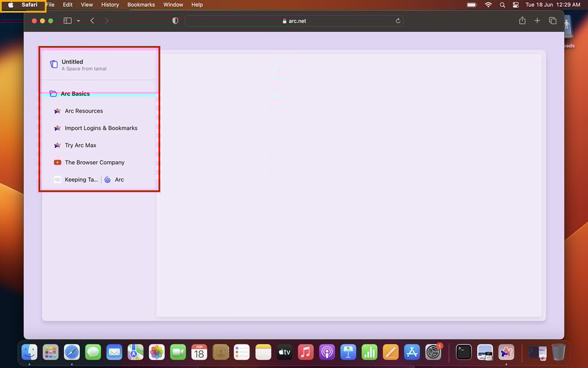Open the sidebar options dropdown chevron
588x368 pixels.
coord(78,21)
